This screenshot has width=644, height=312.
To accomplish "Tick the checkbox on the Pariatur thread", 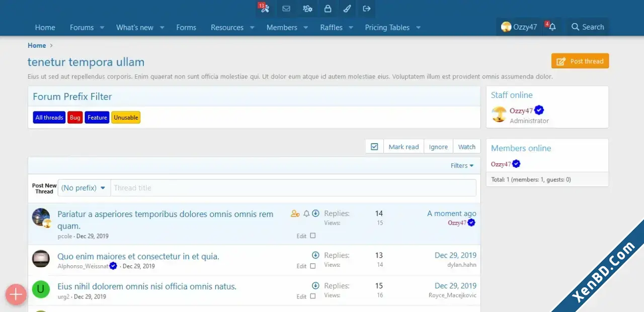I will 313,236.
